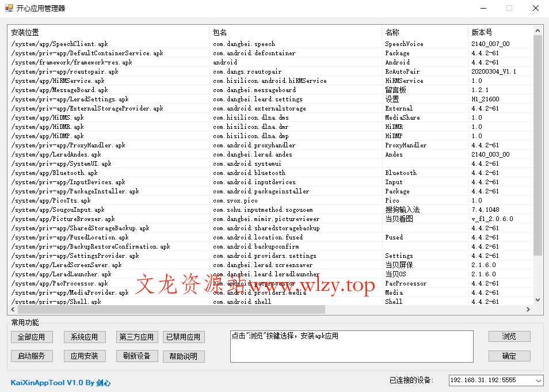Click the vertical scrollbar down arrow
549x392 pixels.
pos(538,300)
